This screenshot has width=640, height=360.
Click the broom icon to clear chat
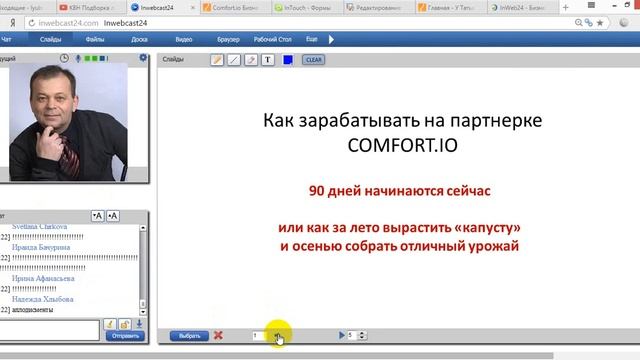[x=109, y=324]
